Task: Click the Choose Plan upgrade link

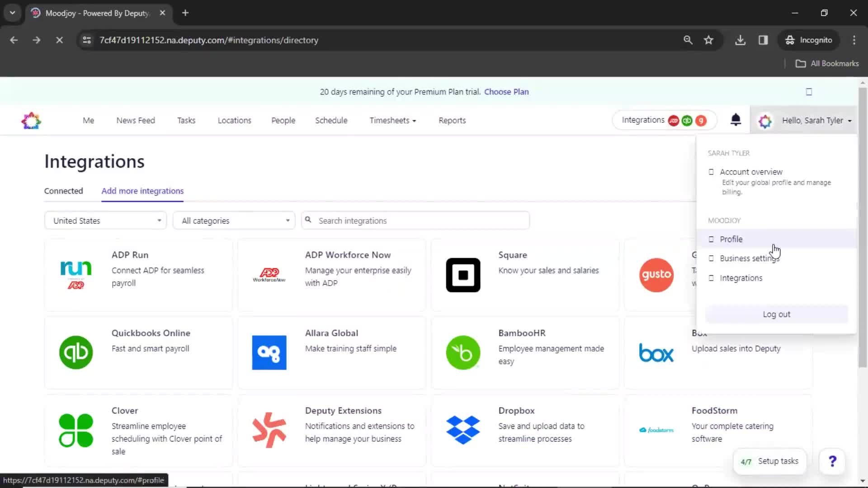Action: 506,92
